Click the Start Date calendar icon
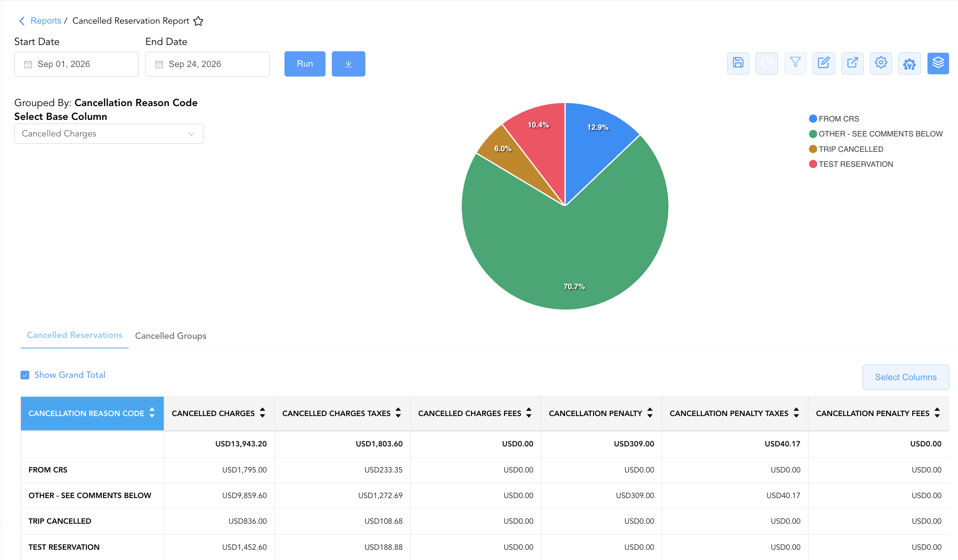Screen dimensions: 958x560 tap(28, 64)
